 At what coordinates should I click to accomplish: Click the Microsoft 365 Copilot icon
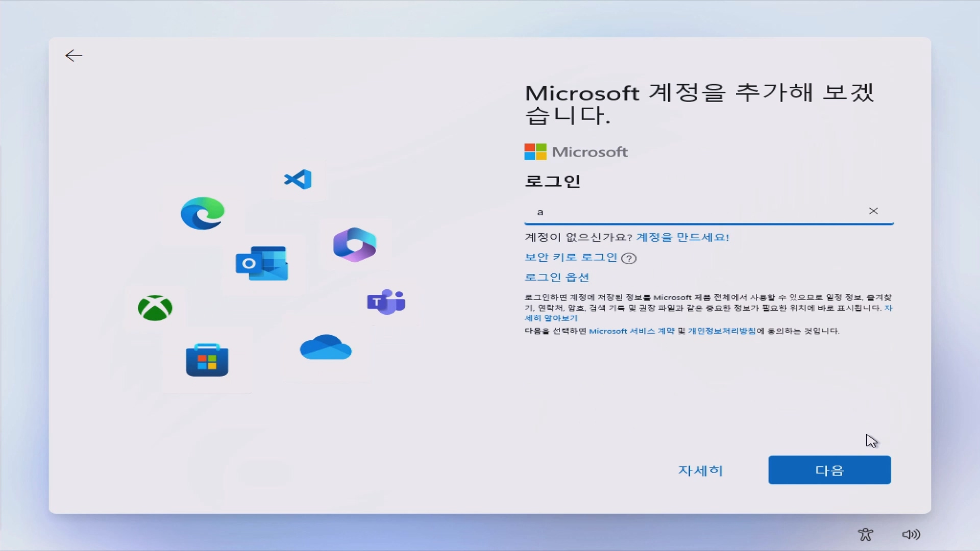click(355, 245)
